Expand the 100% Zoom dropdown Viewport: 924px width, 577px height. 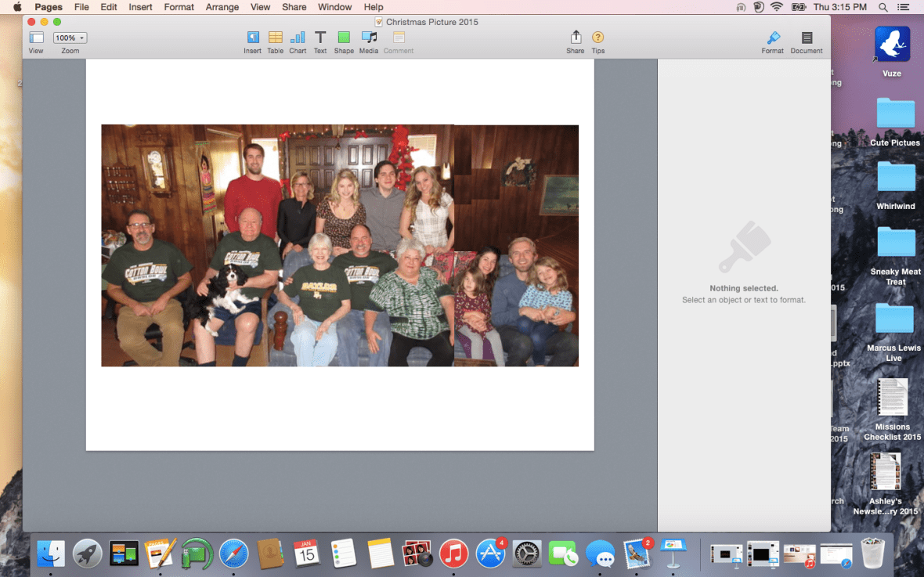tap(70, 38)
